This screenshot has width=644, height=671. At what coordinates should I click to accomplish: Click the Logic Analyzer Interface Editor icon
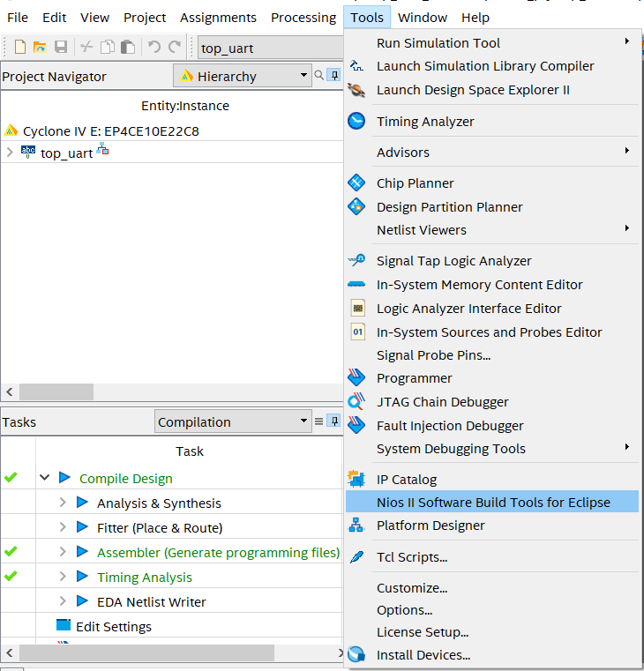[358, 308]
